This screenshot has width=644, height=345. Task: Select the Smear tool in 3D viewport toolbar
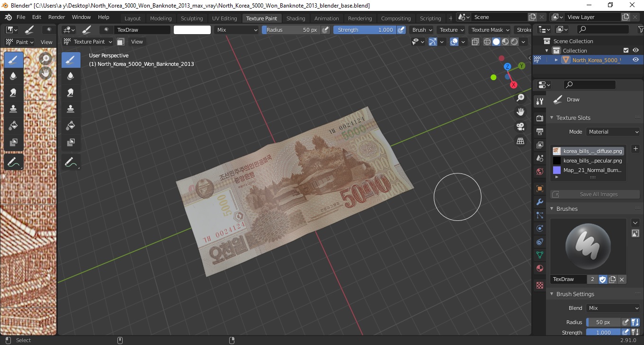(x=71, y=92)
